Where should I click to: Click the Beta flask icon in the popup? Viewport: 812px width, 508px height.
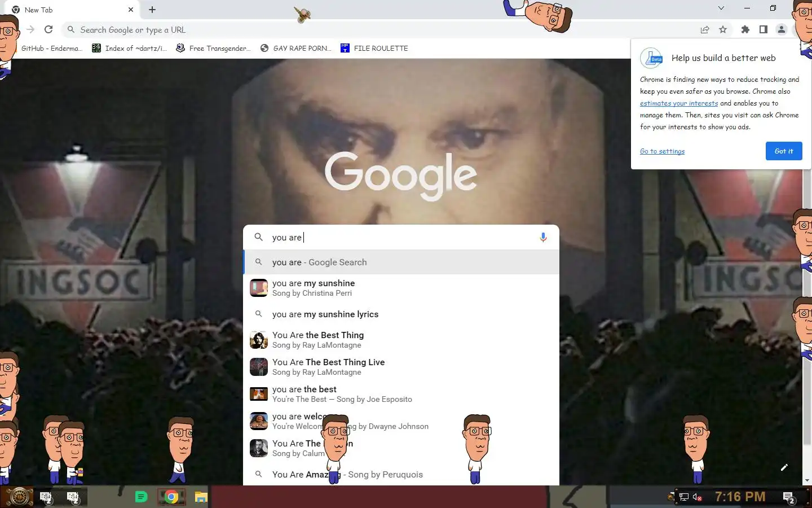(x=651, y=58)
